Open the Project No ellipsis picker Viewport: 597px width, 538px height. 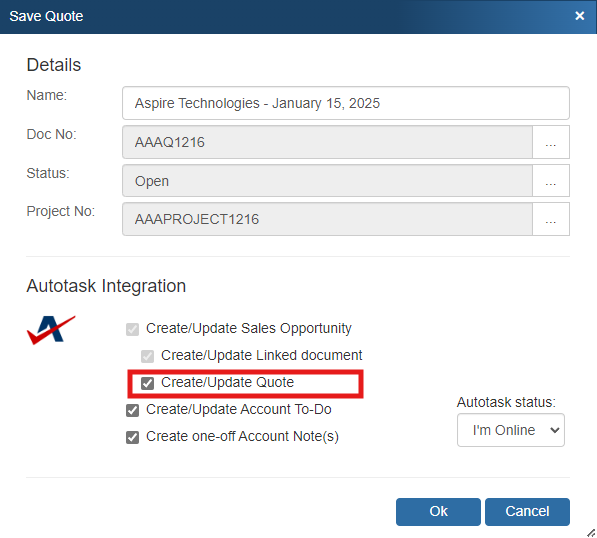coord(551,219)
